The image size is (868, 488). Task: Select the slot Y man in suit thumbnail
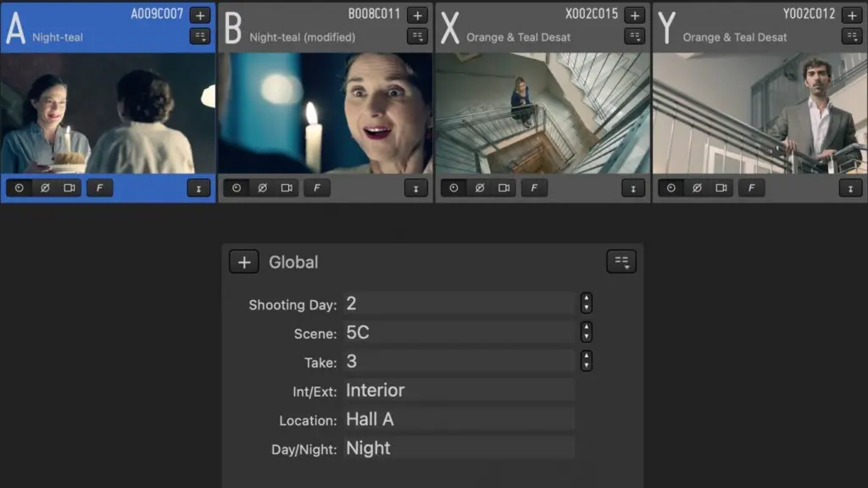(x=760, y=114)
